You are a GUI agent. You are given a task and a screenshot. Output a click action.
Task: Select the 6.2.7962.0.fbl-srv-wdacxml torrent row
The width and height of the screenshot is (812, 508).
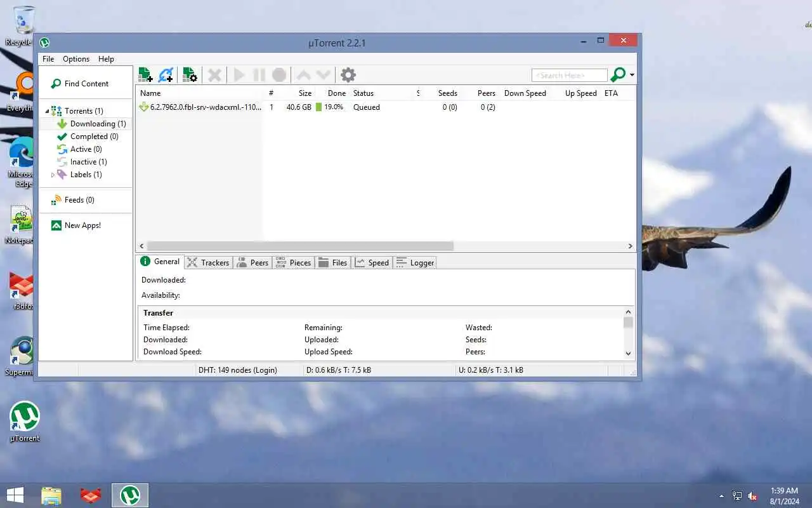pyautogui.click(x=386, y=107)
